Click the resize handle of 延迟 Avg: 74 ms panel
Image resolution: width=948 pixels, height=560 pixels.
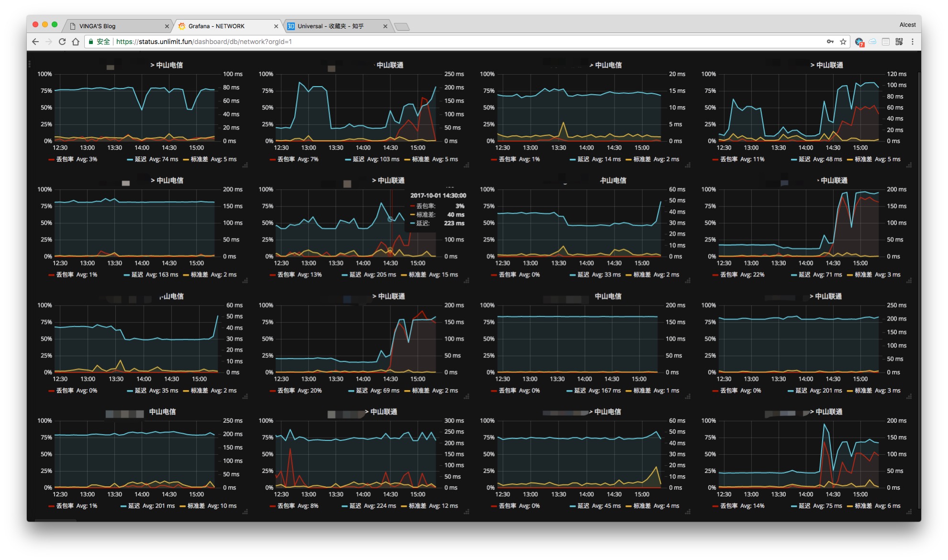point(245,165)
